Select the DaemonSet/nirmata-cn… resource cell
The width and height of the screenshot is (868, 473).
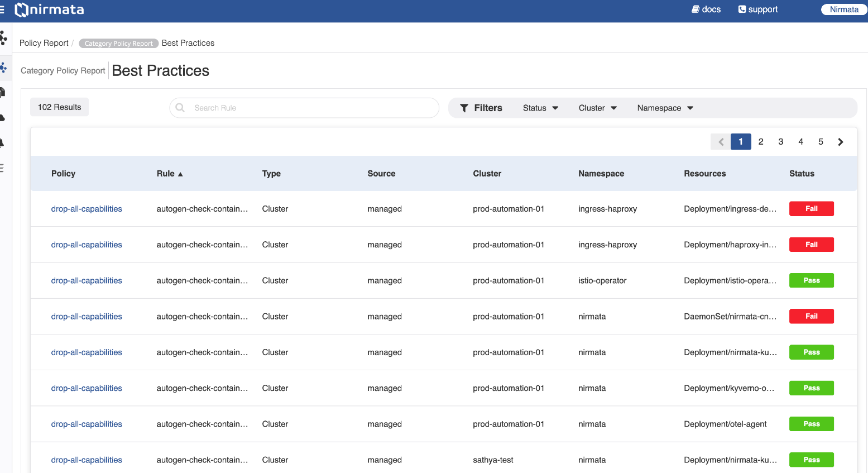(x=730, y=317)
